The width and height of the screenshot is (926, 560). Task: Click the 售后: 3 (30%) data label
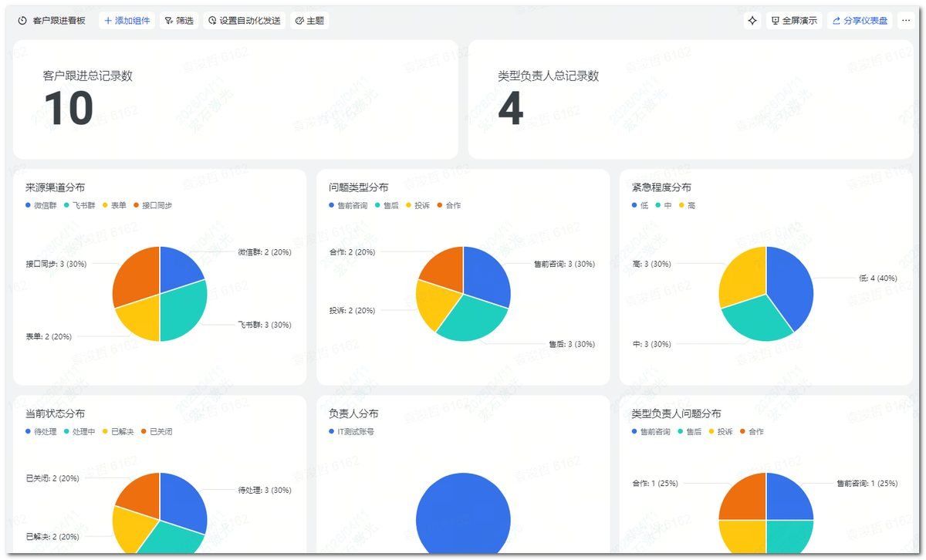coord(572,344)
